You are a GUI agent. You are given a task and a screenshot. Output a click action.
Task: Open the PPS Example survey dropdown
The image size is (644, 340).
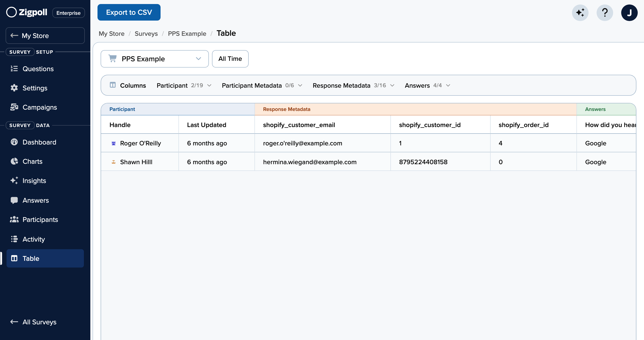pos(155,59)
